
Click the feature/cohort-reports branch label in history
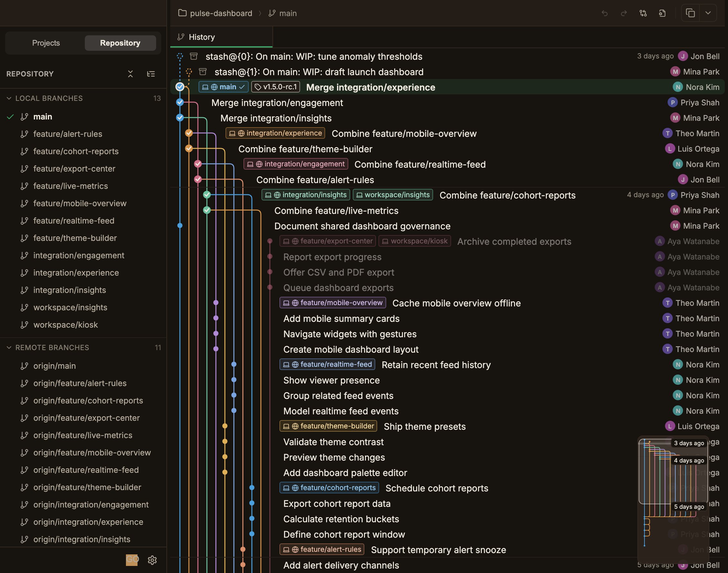point(329,488)
